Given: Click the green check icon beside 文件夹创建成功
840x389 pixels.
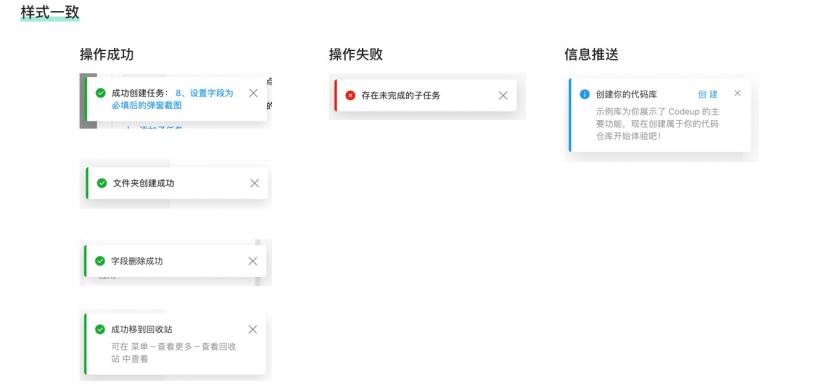Looking at the screenshot, I should (x=101, y=183).
